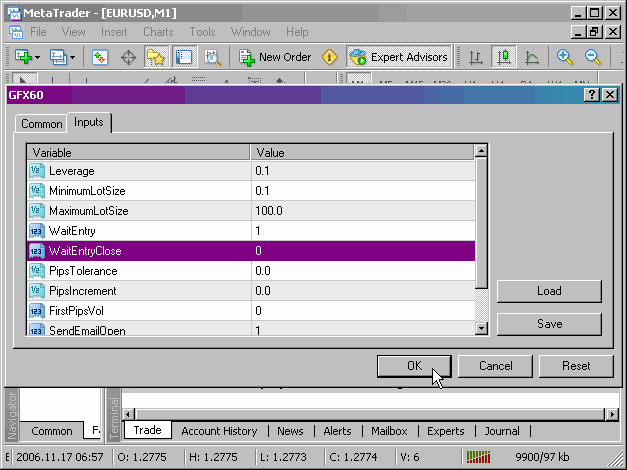Click the Leverage row variable type icon
This screenshot has height=470, width=627.
(37, 171)
